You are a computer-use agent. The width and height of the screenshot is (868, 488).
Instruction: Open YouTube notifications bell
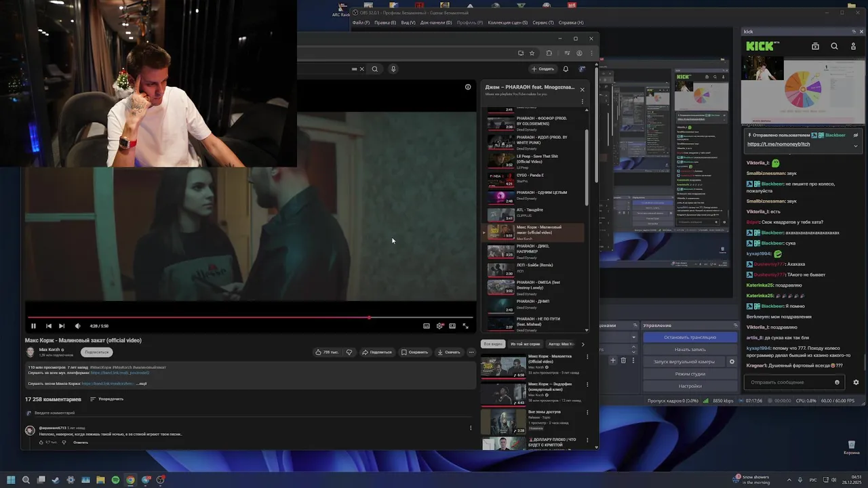[x=566, y=68]
